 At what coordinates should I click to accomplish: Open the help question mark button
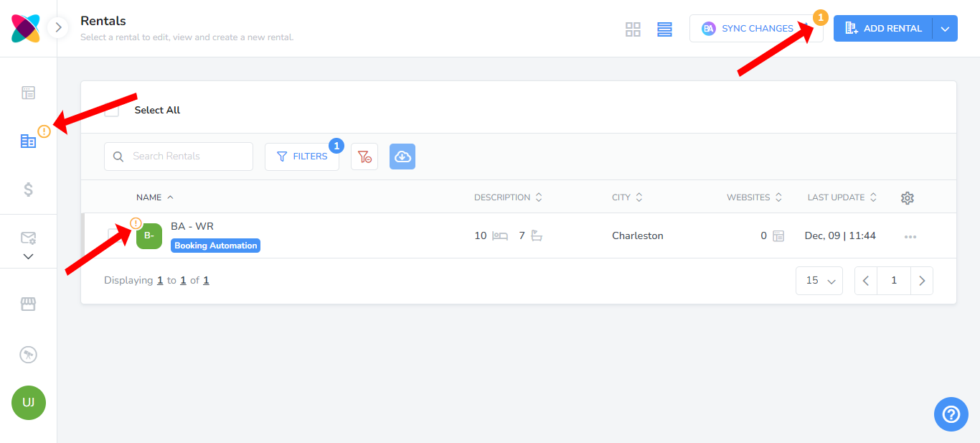click(x=951, y=414)
